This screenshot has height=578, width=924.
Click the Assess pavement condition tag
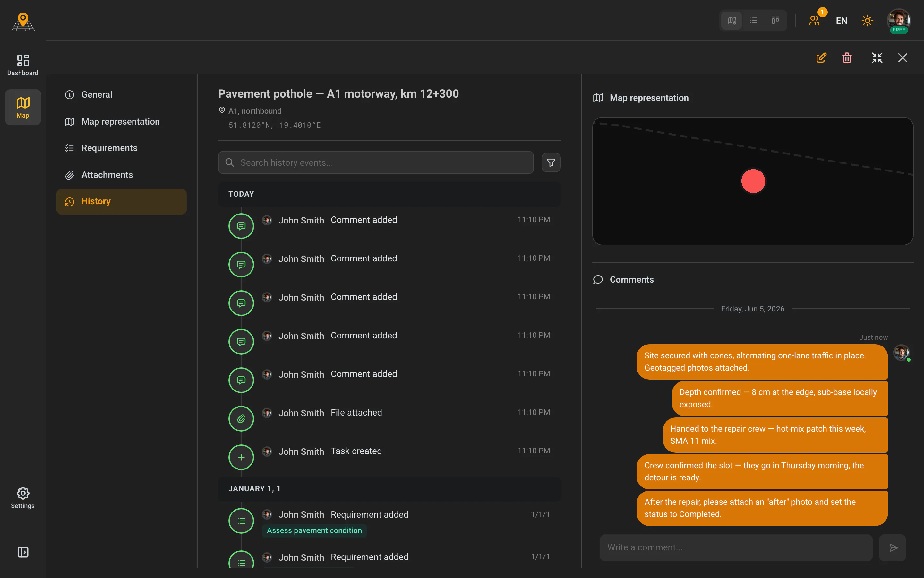tap(314, 530)
